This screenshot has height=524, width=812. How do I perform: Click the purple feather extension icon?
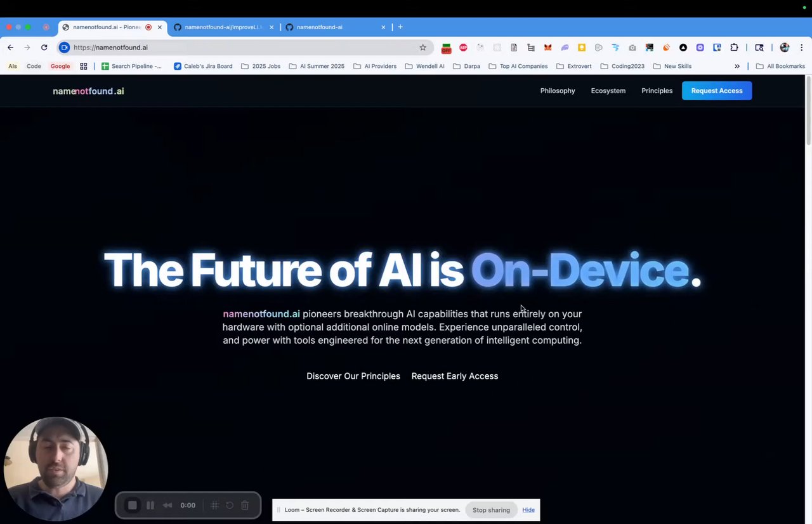click(565, 48)
